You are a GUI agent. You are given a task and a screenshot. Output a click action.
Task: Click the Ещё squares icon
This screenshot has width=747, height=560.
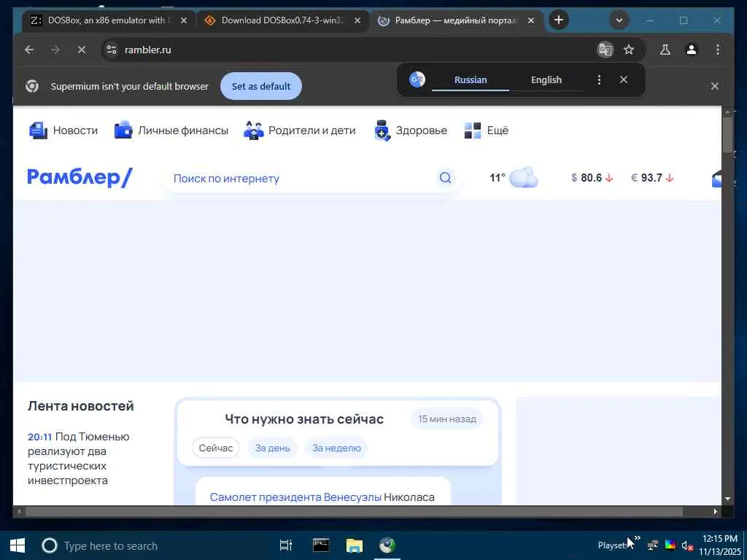473,130
